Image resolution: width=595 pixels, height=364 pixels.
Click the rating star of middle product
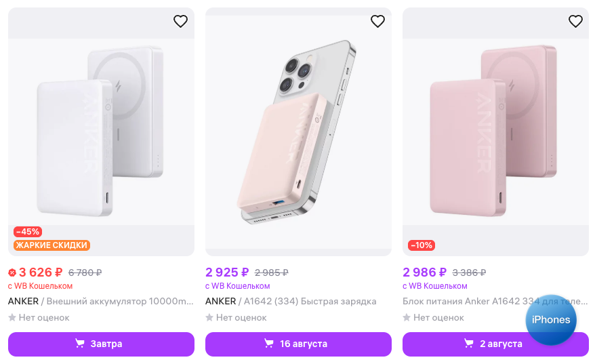(x=209, y=317)
